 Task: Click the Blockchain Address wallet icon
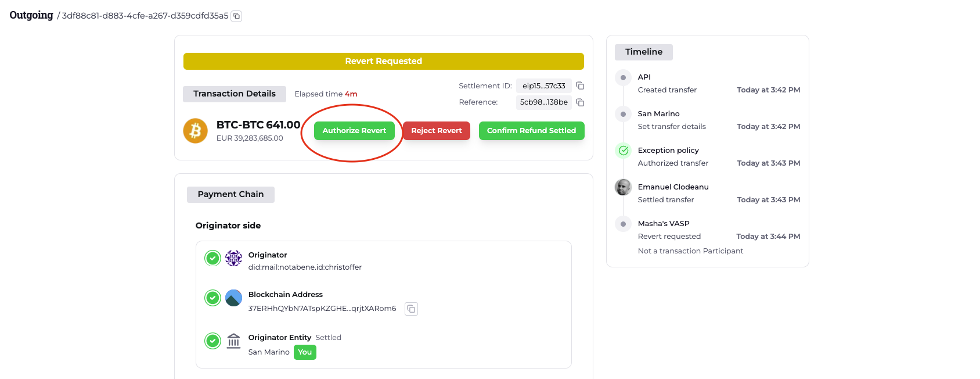point(233,298)
